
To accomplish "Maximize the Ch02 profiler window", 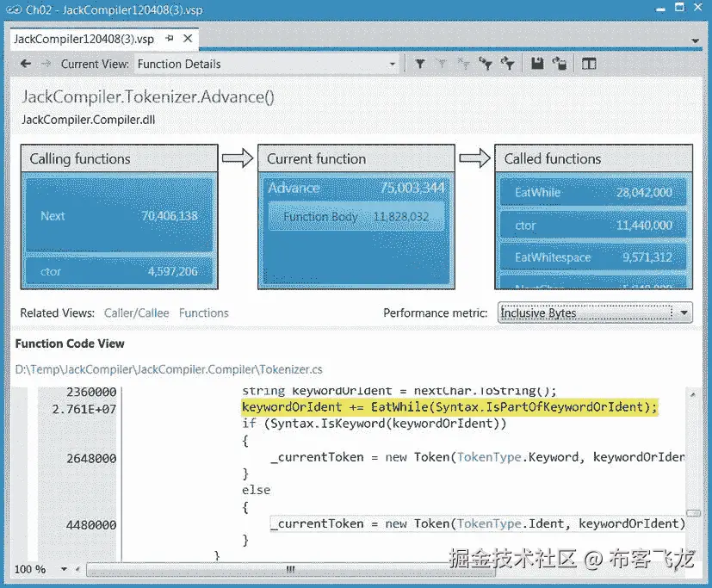I will point(679,7).
